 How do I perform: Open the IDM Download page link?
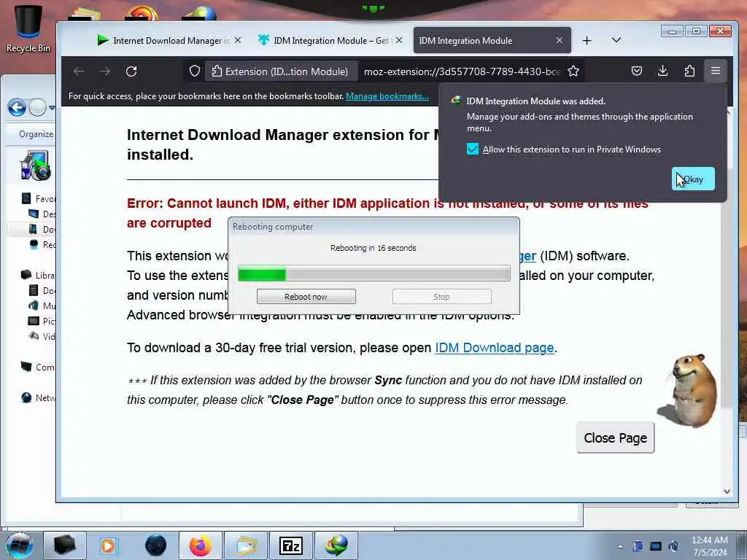point(495,348)
